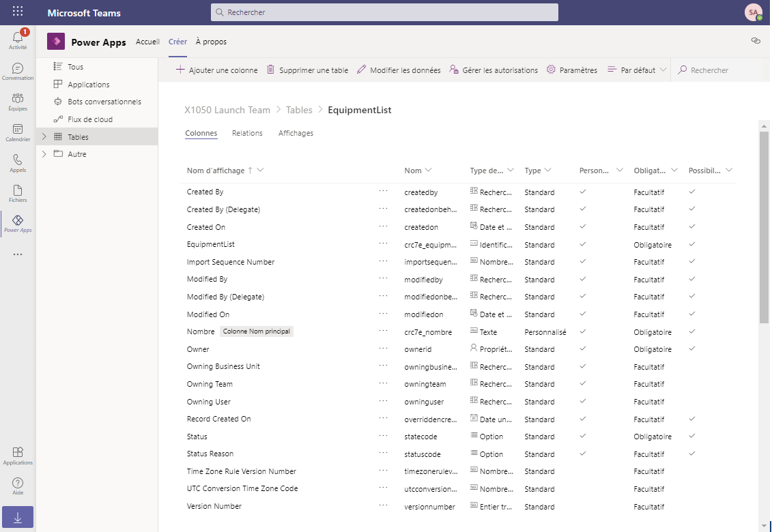The width and height of the screenshot is (772, 532).
Task: Open the Applications store icon
Action: [x=18, y=455]
